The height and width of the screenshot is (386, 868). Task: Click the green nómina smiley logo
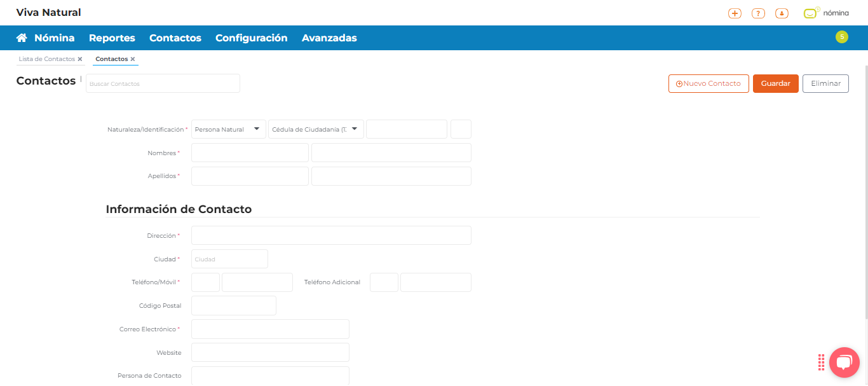pos(810,13)
